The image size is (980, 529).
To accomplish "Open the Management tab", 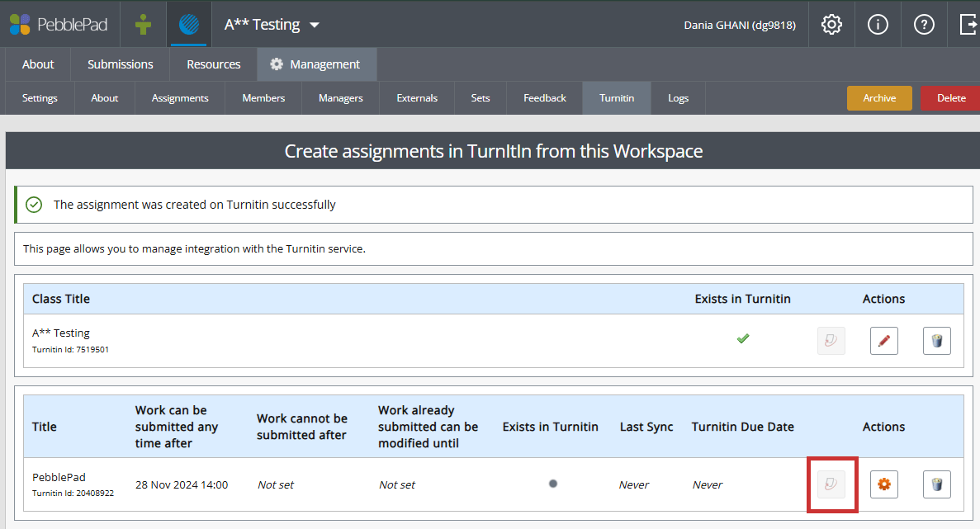I will (x=317, y=64).
